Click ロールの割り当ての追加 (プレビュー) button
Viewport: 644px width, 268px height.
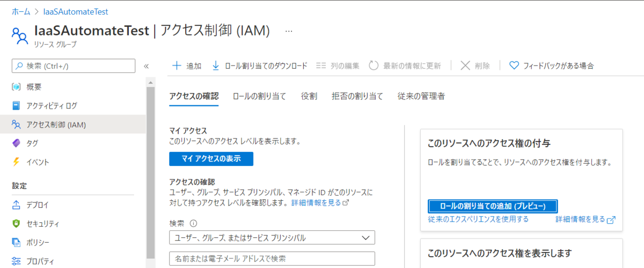click(x=493, y=206)
